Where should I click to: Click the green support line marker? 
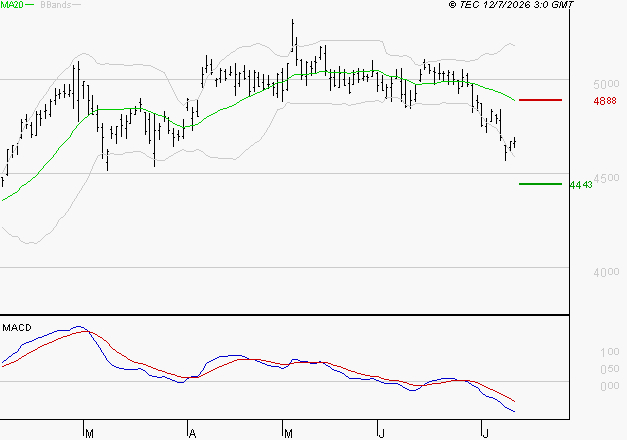click(540, 184)
